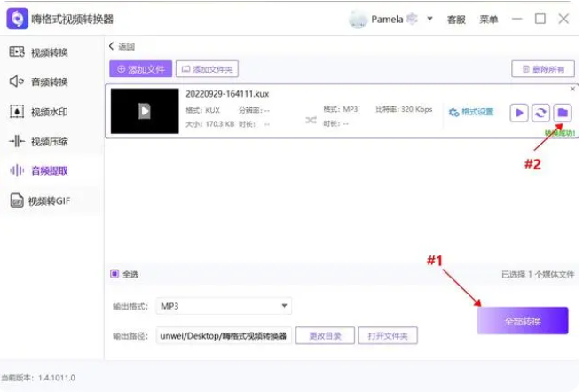This screenshot has width=583, height=392.
Task: Click the GIF file icon in sidebar
Action: tap(17, 200)
